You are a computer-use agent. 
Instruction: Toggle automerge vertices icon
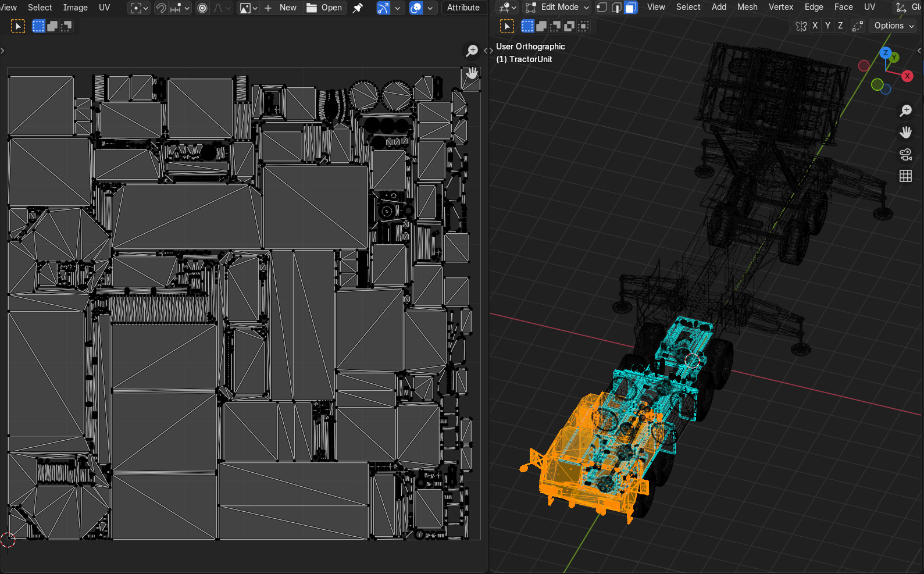point(858,26)
